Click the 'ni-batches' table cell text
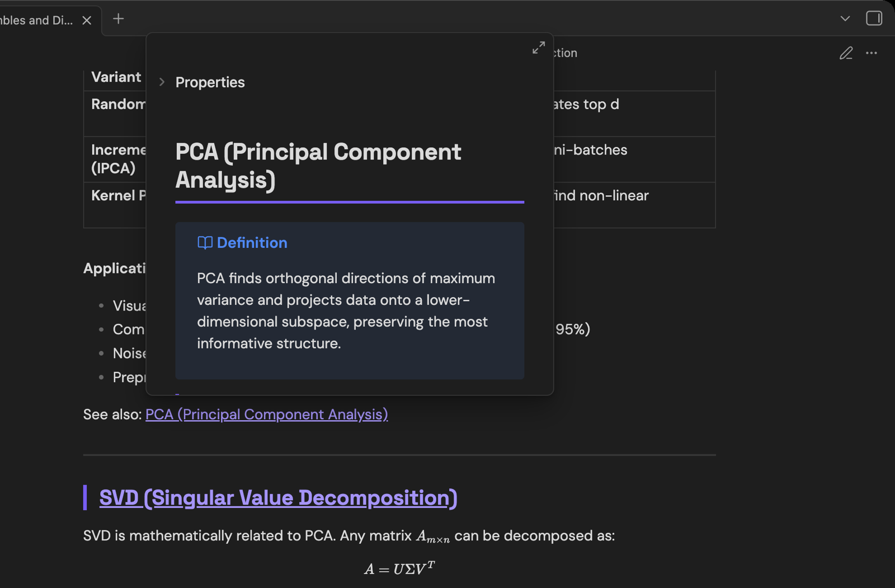Viewport: 895px width, 588px height. coord(590,150)
